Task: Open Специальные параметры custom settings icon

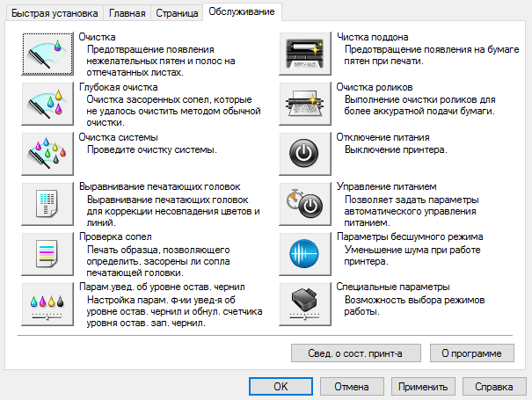Action: click(305, 304)
